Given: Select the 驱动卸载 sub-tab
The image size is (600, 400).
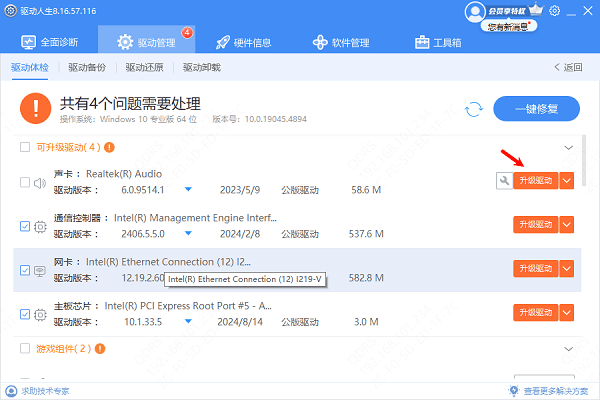Looking at the screenshot, I should click(202, 67).
